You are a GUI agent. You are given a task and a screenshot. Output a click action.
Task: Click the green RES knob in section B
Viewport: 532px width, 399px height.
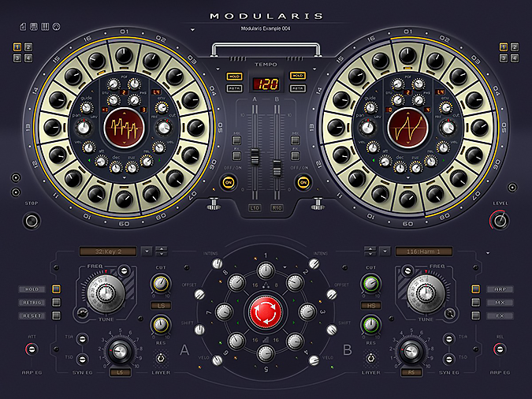pos(371,325)
